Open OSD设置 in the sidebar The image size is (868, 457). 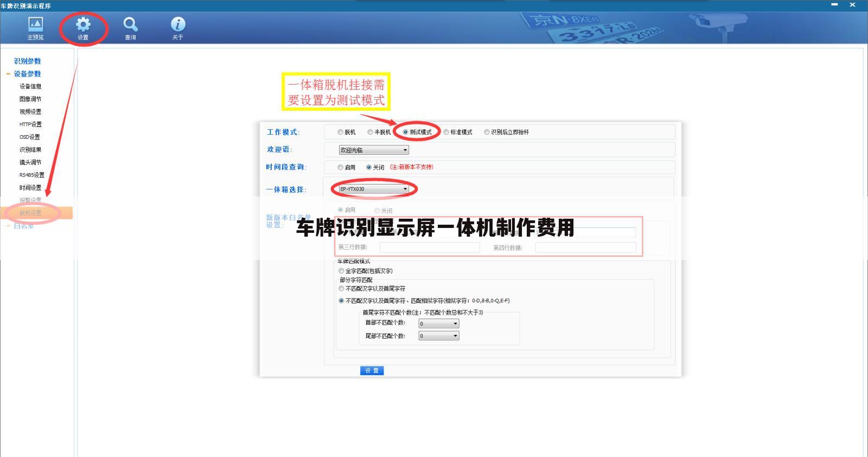tap(30, 137)
